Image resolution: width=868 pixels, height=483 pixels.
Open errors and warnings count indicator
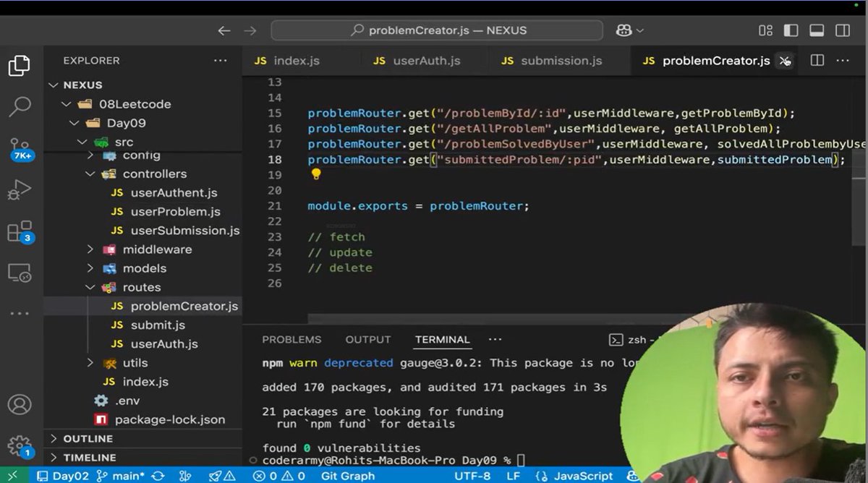coord(279,476)
